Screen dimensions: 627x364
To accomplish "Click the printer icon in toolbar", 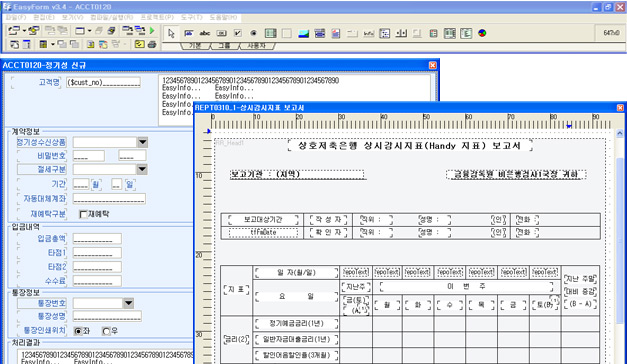I will coord(152,44).
